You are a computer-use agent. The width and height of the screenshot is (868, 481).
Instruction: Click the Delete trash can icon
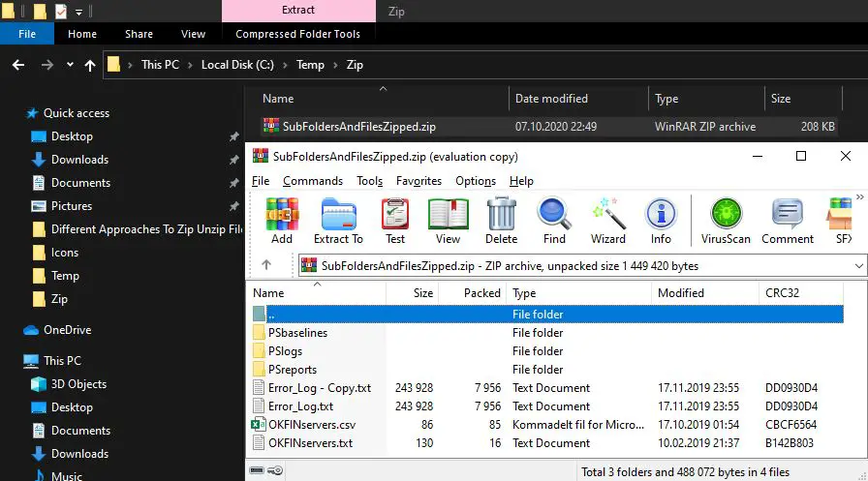[x=502, y=221]
